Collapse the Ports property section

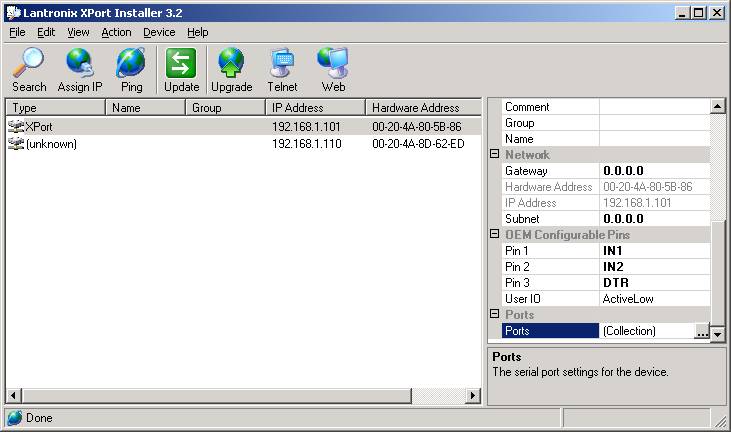tap(495, 314)
